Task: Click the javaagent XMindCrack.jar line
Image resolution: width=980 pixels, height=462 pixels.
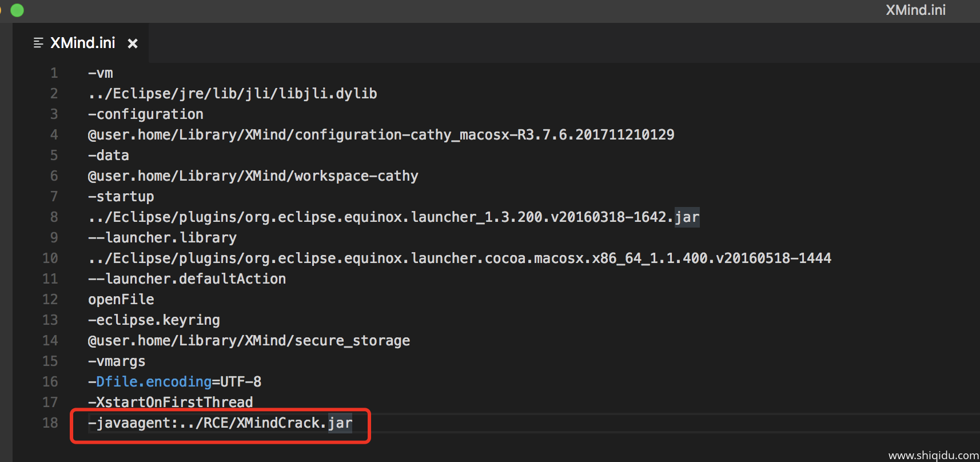Action: point(221,423)
